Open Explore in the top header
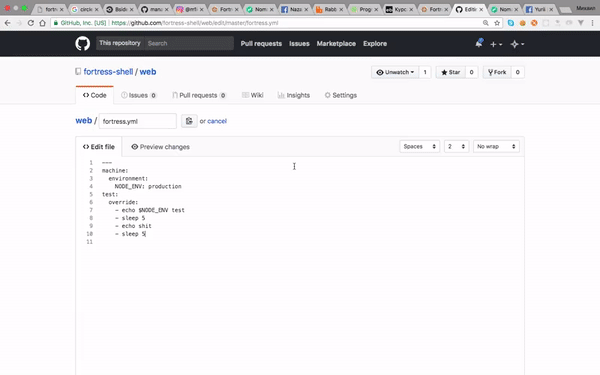The image size is (600, 375). pyautogui.click(x=375, y=44)
